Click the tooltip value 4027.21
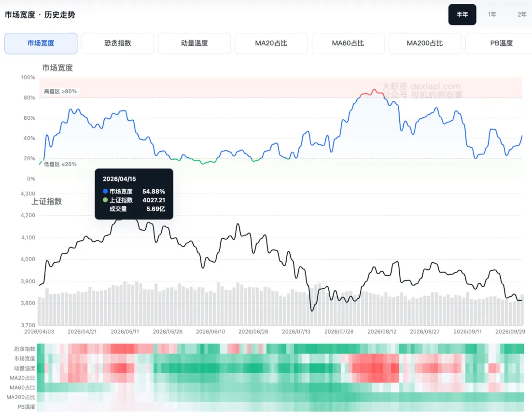Image resolution: width=532 pixels, height=418 pixels. 154,200
